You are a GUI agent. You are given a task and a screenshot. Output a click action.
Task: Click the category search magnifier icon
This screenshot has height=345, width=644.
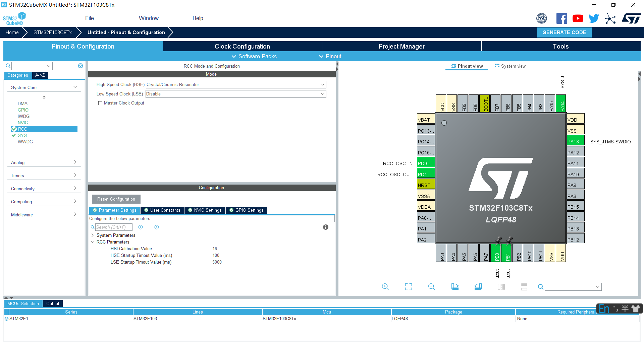pos(8,66)
